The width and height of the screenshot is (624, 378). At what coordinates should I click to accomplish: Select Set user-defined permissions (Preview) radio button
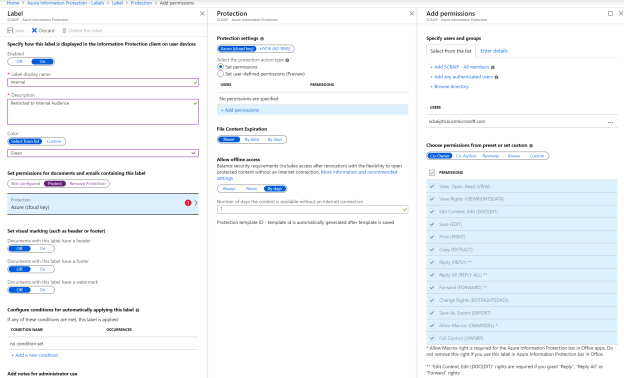pos(220,74)
